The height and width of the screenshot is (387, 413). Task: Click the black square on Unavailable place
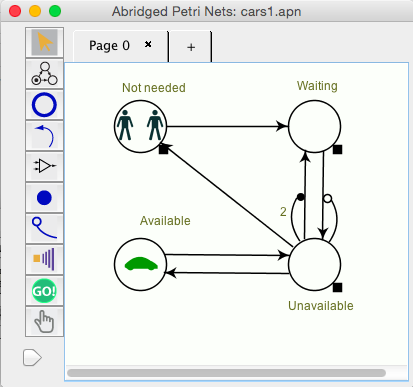click(x=338, y=287)
